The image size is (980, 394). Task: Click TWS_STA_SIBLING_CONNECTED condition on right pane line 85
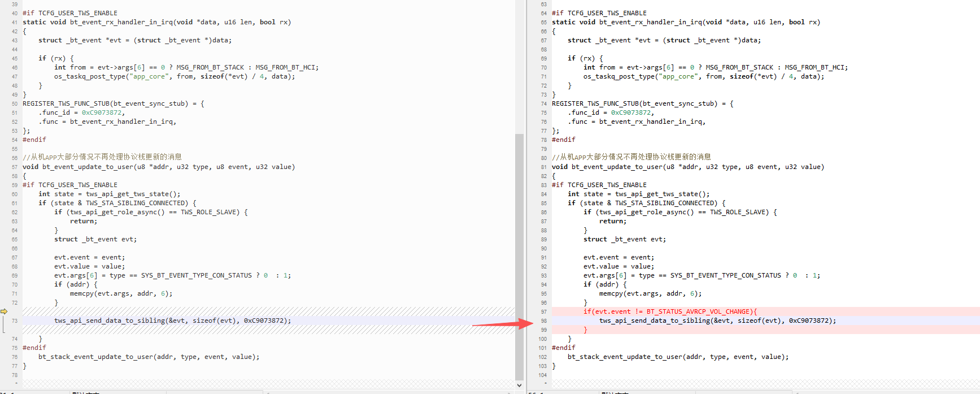(x=647, y=203)
